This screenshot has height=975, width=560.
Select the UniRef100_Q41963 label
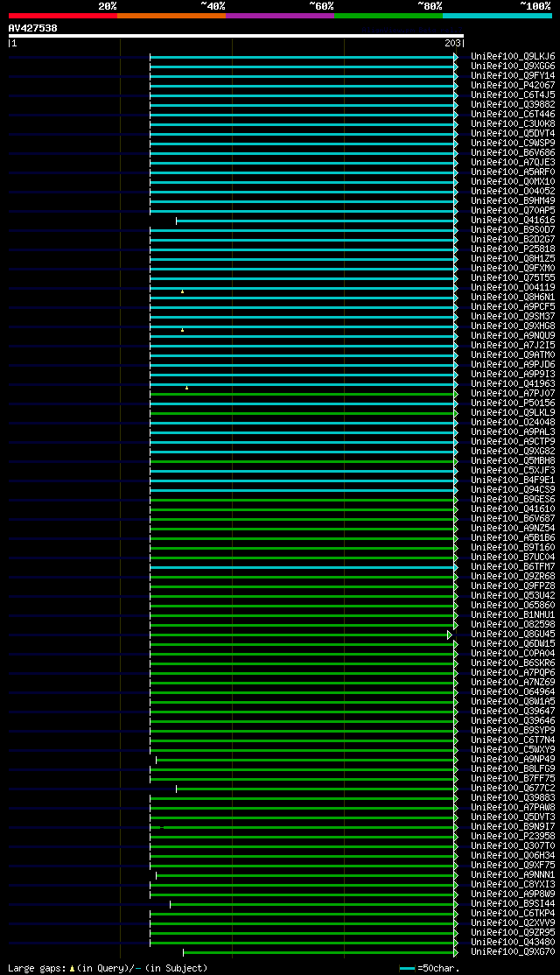513,384
